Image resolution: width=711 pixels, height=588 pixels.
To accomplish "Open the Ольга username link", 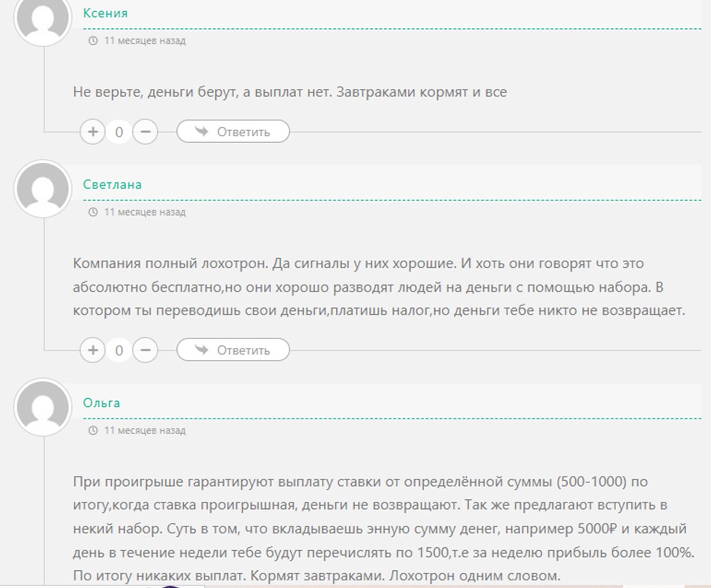I will [x=101, y=403].
